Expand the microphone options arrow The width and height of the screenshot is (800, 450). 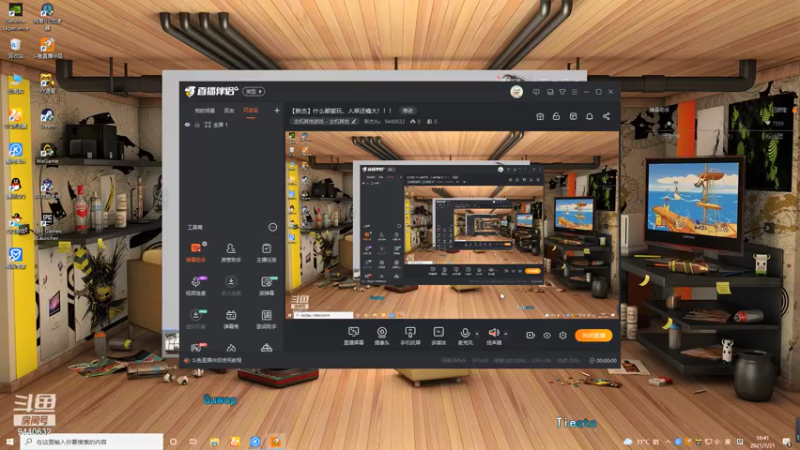pos(477,334)
